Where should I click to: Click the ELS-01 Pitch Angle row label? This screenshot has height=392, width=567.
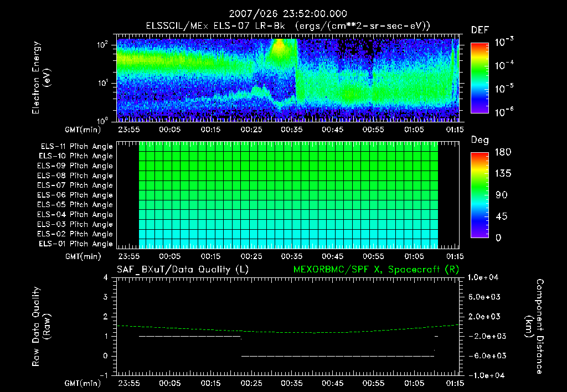[76, 244]
